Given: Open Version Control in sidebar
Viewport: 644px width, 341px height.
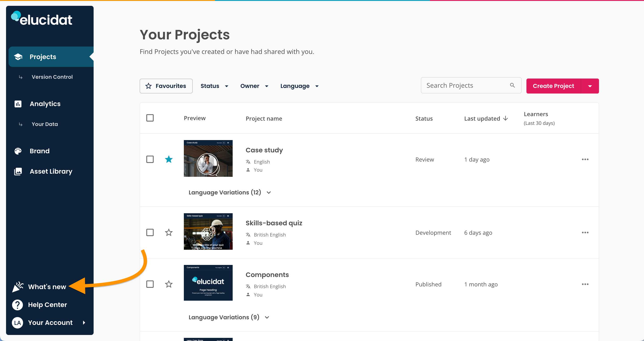Looking at the screenshot, I should [x=52, y=77].
